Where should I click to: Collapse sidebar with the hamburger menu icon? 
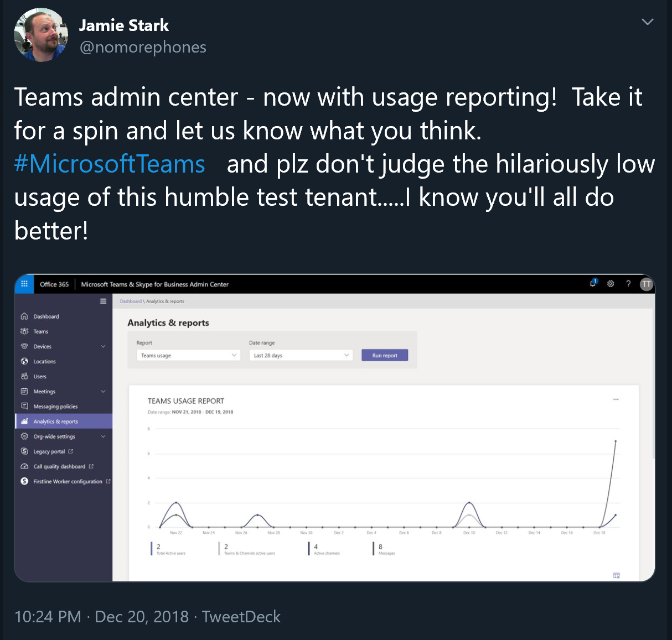tap(103, 301)
